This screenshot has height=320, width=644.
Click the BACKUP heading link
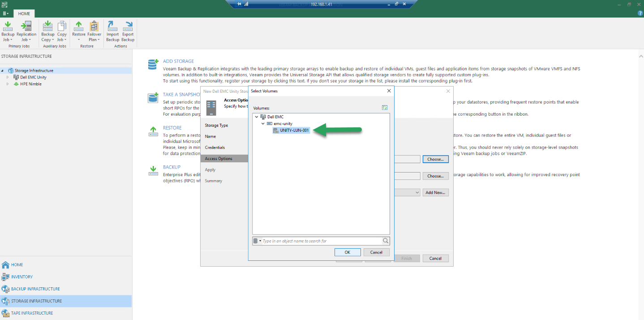coord(172,167)
